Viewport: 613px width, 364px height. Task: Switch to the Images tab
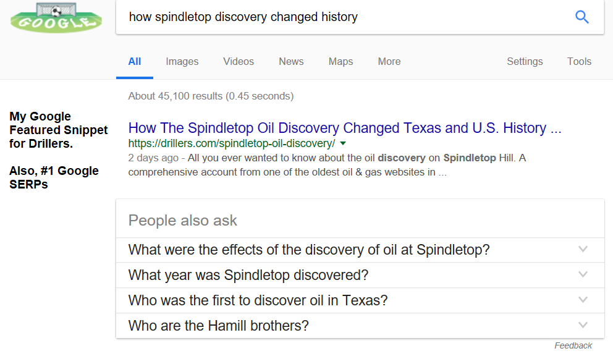click(x=182, y=61)
